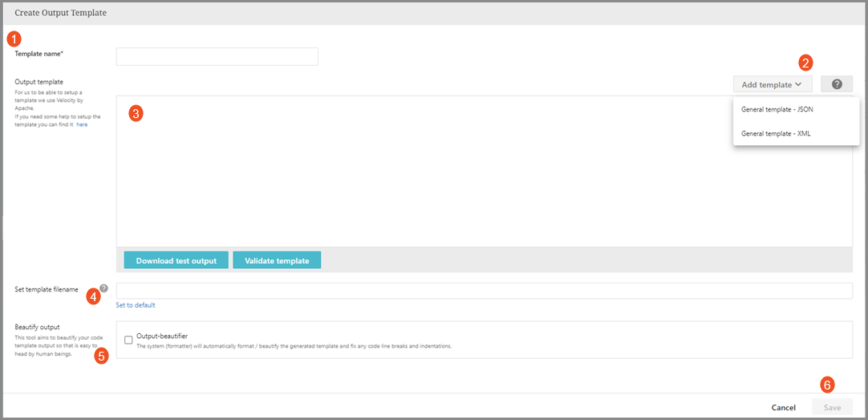
Task: Cancel the output template creation
Action: (x=783, y=408)
